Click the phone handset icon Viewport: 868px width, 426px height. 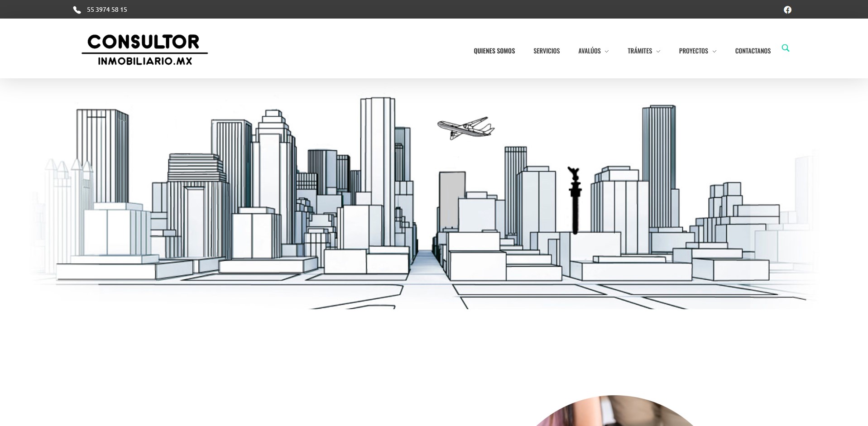[x=77, y=10]
